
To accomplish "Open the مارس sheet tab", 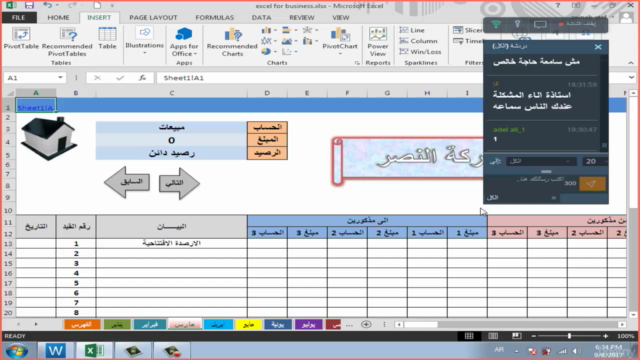I will click(x=184, y=324).
